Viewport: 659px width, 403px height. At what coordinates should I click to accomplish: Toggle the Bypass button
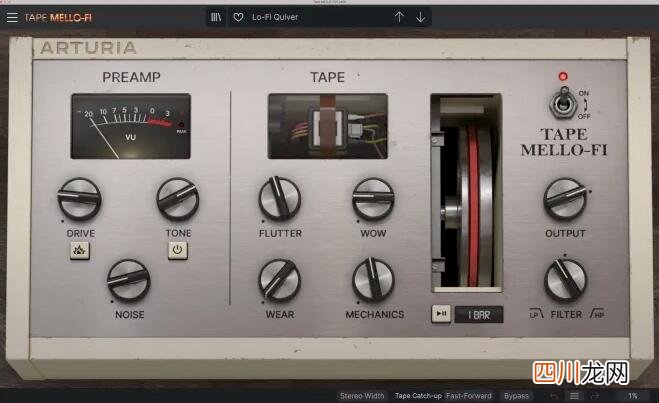coord(516,396)
